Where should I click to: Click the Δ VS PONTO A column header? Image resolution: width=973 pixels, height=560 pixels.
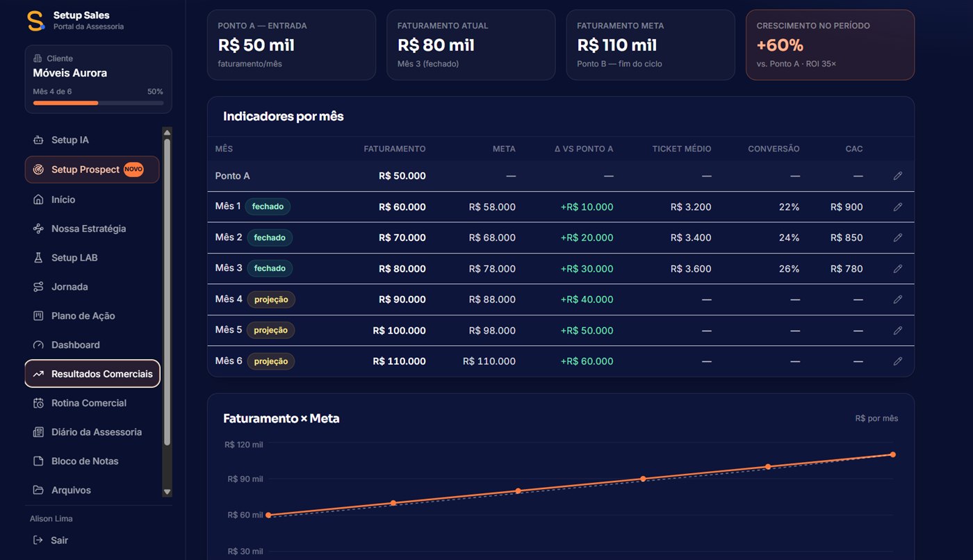click(584, 149)
